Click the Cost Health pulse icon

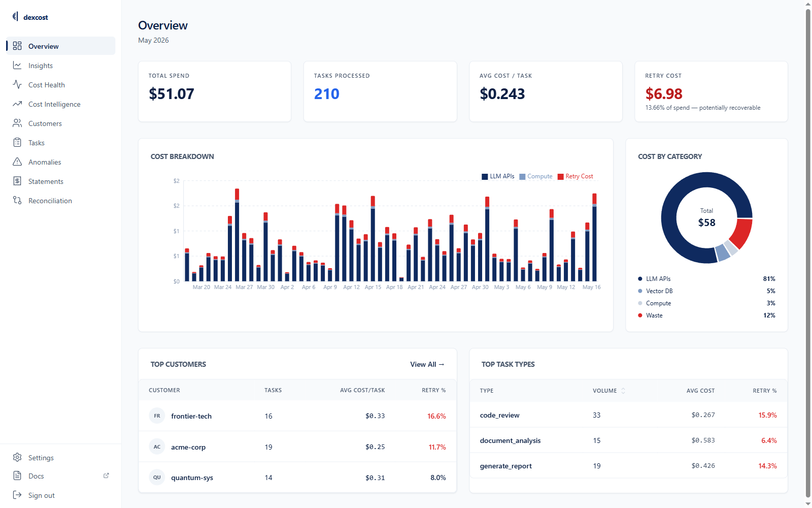tap(17, 84)
